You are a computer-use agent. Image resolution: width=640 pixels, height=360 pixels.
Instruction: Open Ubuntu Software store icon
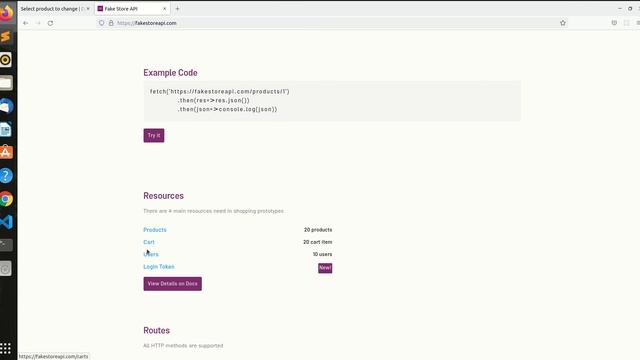[x=6, y=153]
